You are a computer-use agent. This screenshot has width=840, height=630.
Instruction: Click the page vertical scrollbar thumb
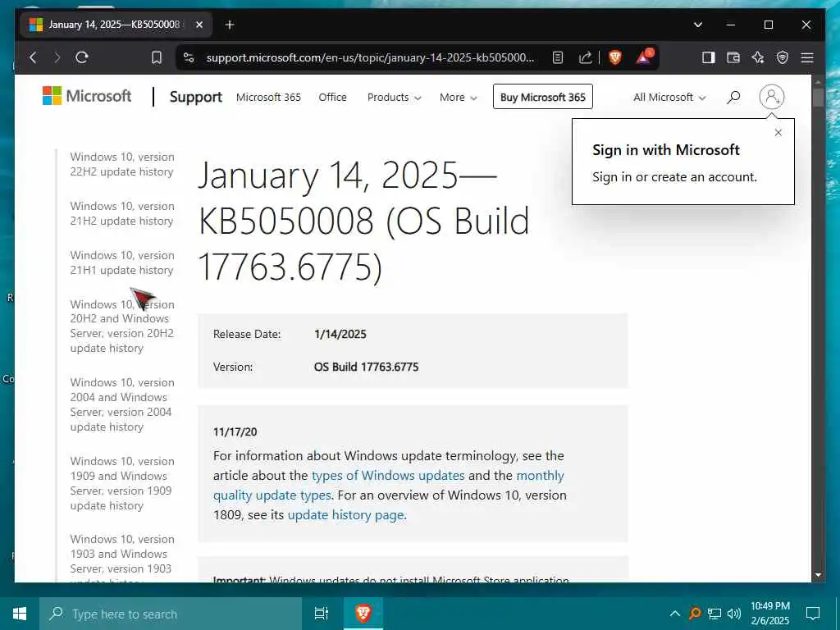(818, 98)
